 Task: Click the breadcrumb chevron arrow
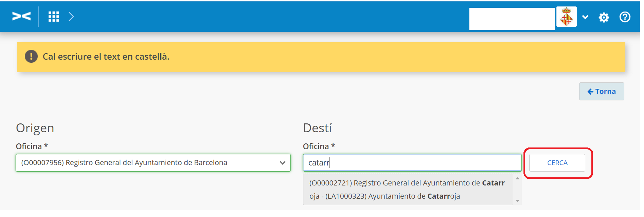[71, 17]
